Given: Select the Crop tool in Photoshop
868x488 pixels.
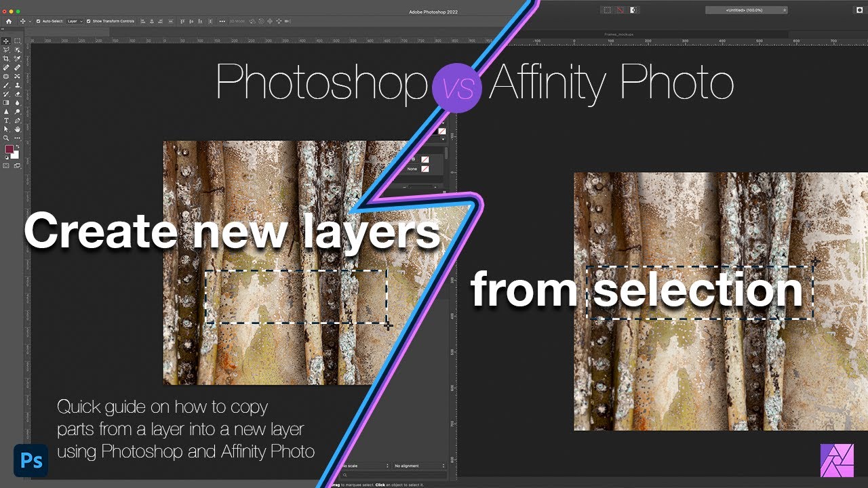Looking at the screenshot, I should coord(6,58).
